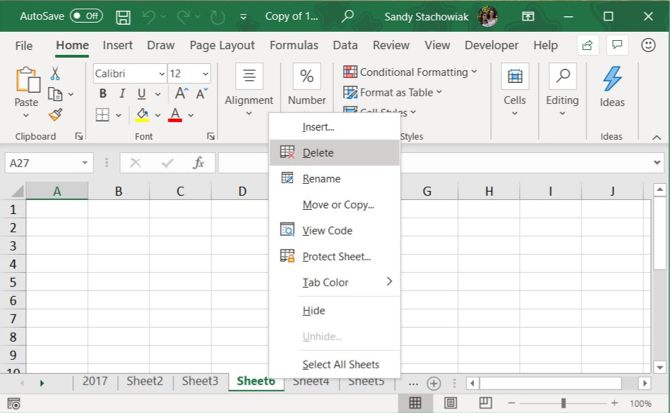
Task: Click the Ribbon Display Options icon
Action: pos(528,17)
